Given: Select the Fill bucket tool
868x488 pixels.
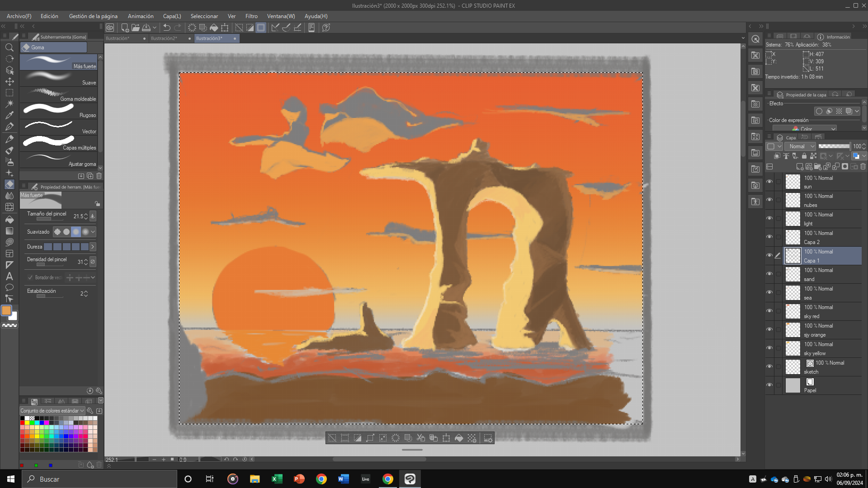Looking at the screenshot, I should [x=9, y=220].
